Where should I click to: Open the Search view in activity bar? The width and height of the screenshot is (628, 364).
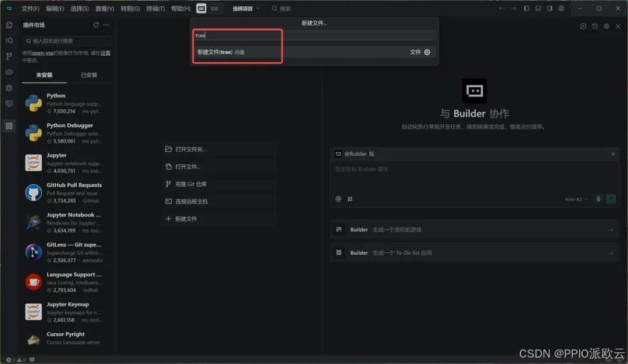pos(9,41)
